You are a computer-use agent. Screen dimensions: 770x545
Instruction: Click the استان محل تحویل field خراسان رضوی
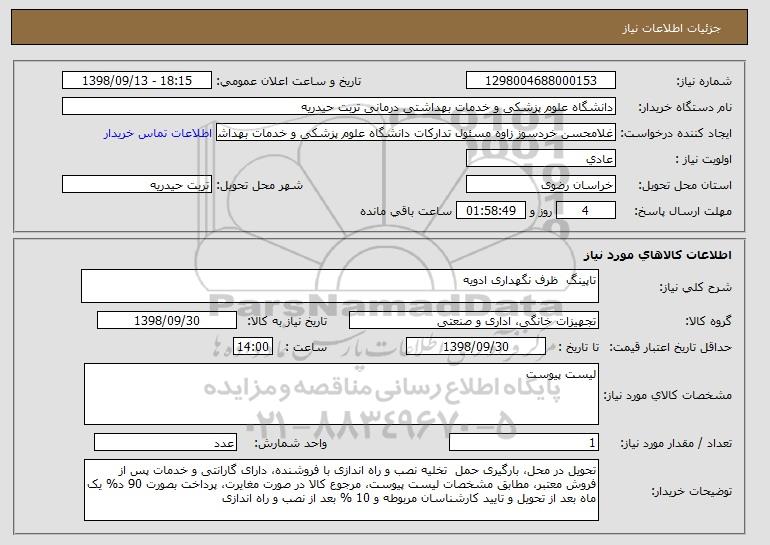[x=541, y=185]
